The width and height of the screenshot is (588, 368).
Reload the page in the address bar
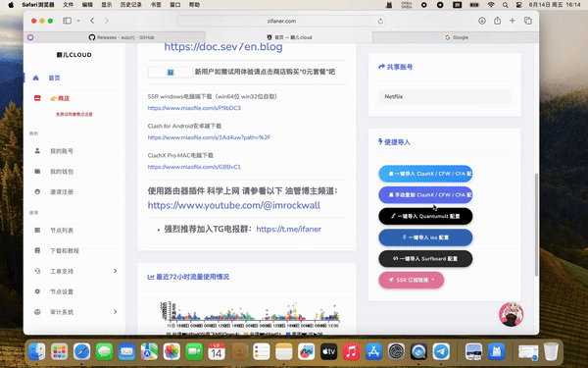pos(380,21)
